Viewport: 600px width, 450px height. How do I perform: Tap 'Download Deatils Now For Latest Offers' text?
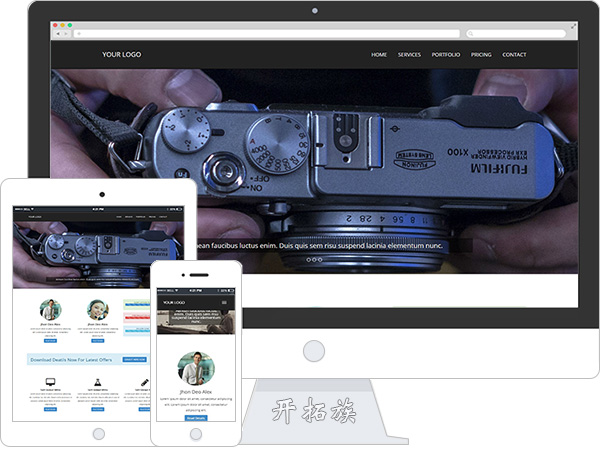click(71, 360)
